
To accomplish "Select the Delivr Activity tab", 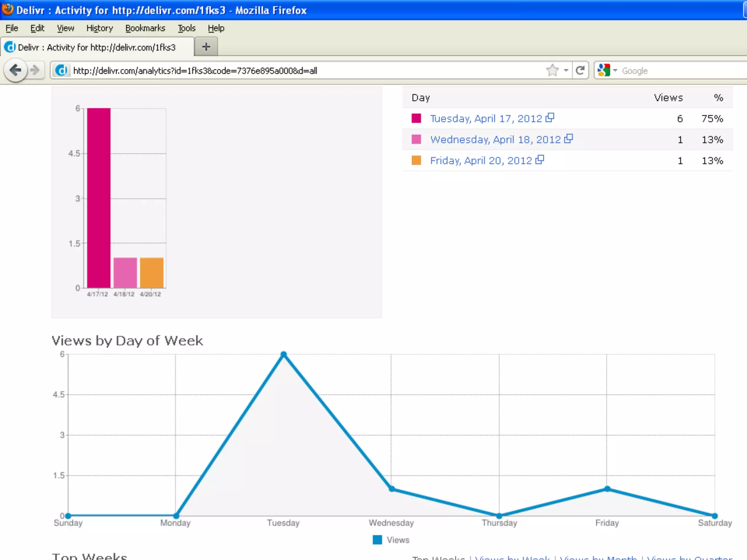I will 97,47.
